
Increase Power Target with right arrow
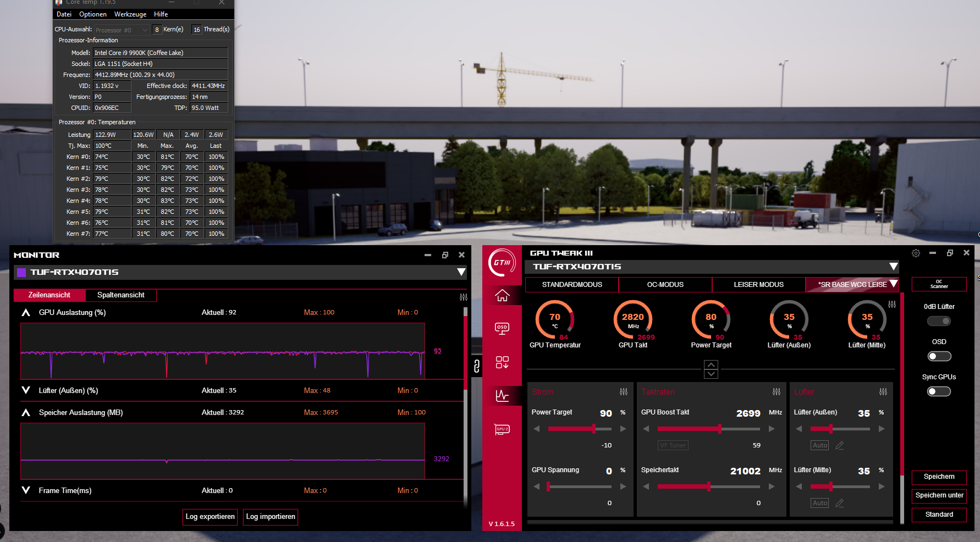point(623,429)
